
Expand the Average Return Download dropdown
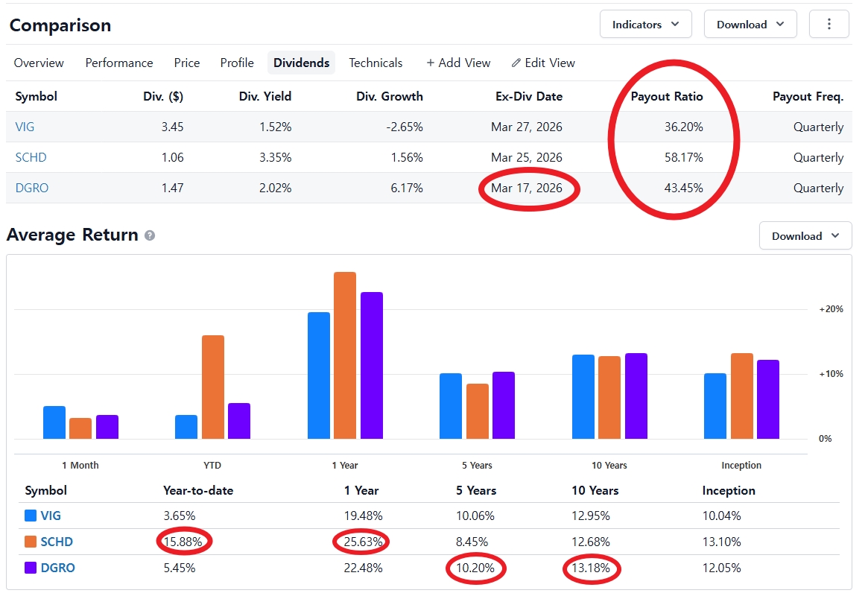(x=805, y=235)
